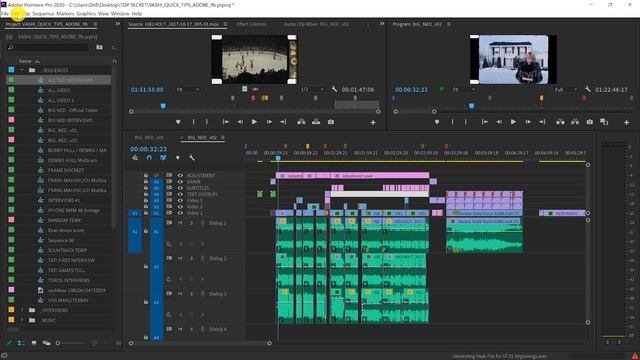Export frame from Program monitor

589,122
